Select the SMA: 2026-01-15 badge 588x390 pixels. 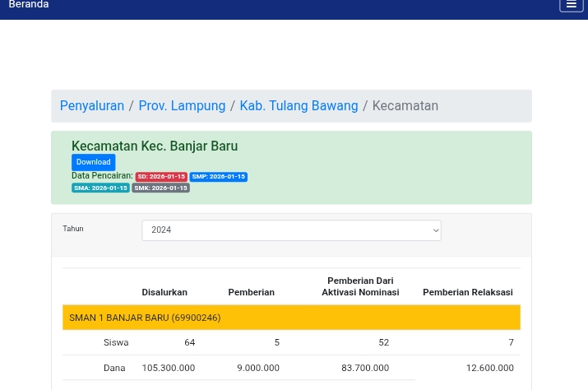click(x=100, y=188)
